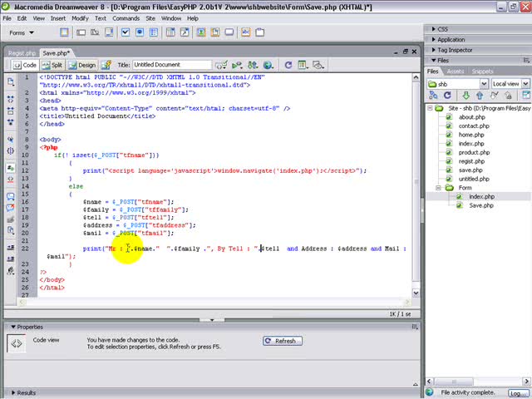Open the Local view dropdown
This screenshot has width=532, height=399.
(x=505, y=84)
